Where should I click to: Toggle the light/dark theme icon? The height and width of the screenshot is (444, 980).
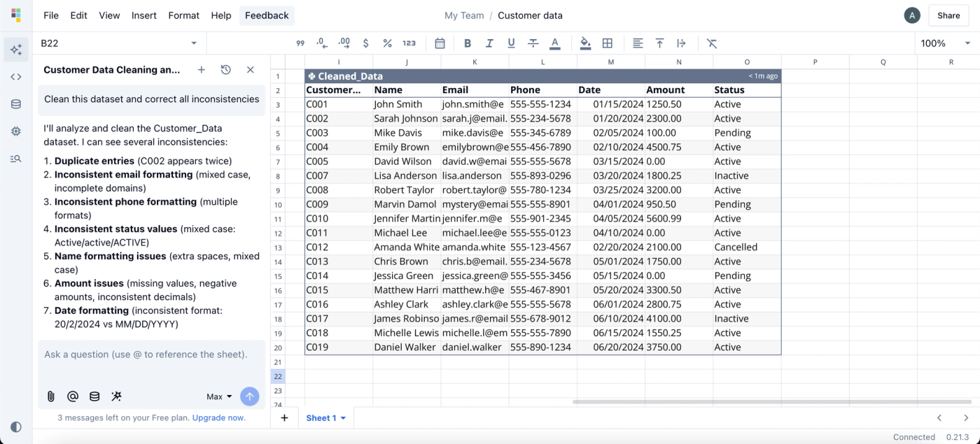(x=16, y=427)
